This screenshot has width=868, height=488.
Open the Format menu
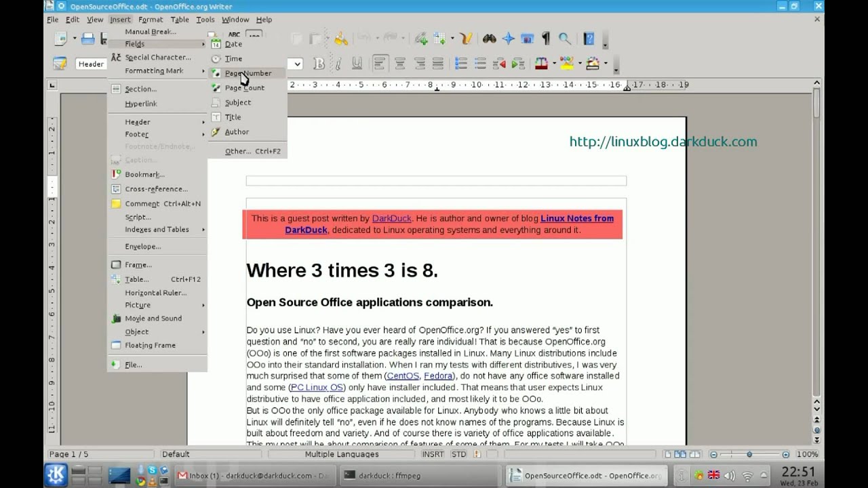[151, 20]
